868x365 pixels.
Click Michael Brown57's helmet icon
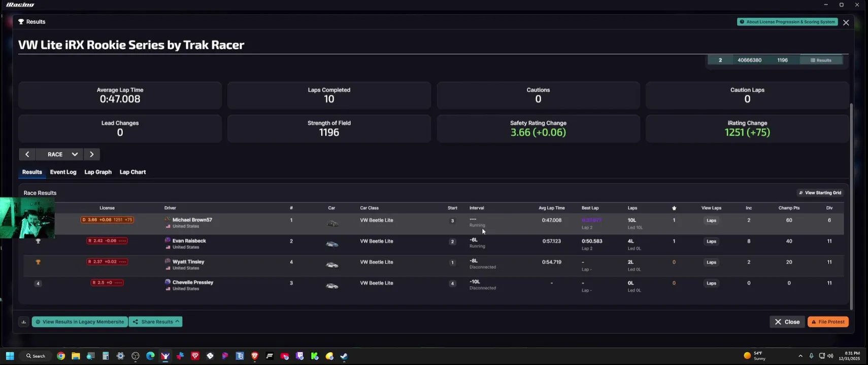coord(168,220)
